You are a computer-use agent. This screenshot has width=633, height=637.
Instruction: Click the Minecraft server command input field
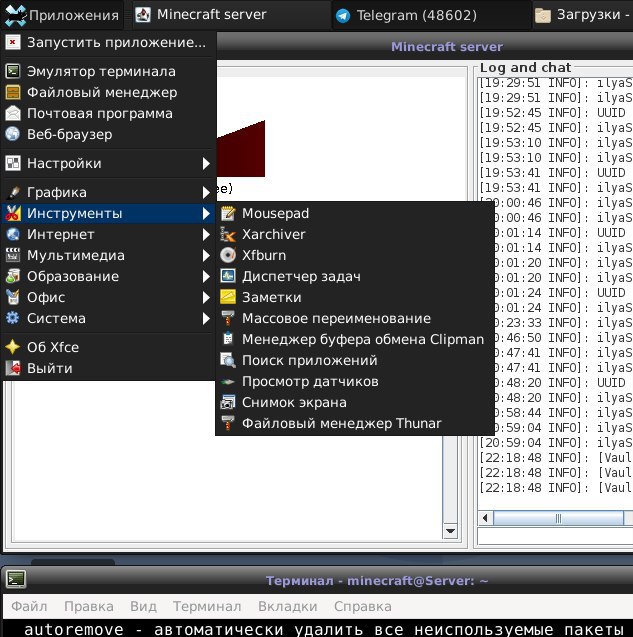tap(555, 536)
